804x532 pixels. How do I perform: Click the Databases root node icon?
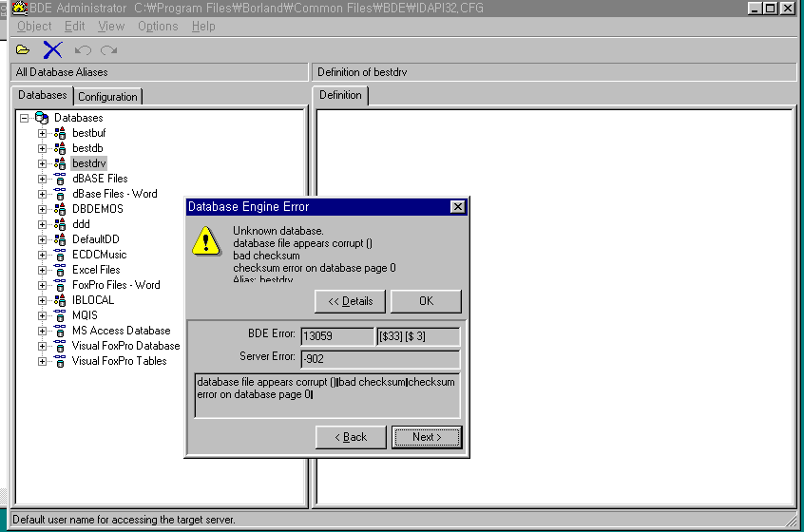(42, 118)
